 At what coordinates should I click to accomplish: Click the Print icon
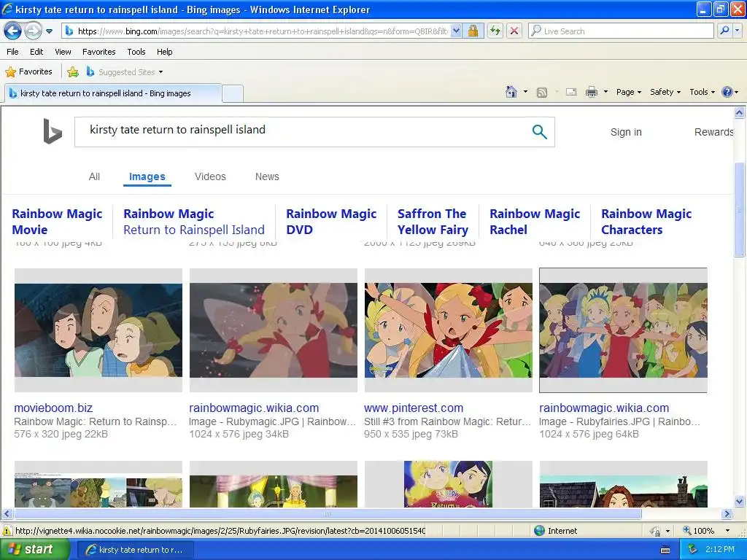(591, 92)
